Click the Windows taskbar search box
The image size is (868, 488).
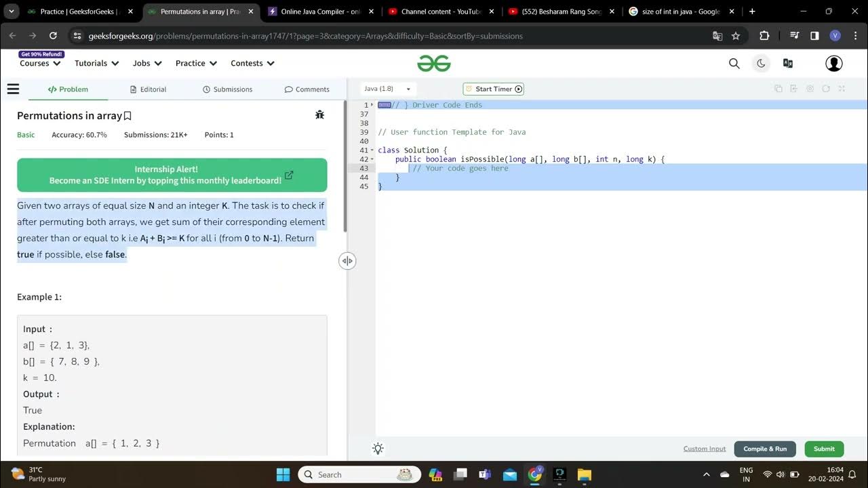[359, 474]
